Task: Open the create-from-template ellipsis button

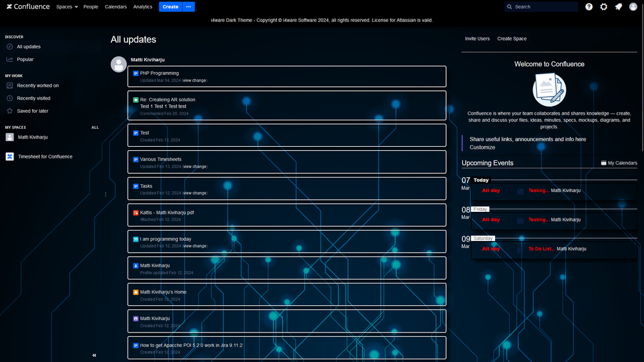Action: (188, 6)
